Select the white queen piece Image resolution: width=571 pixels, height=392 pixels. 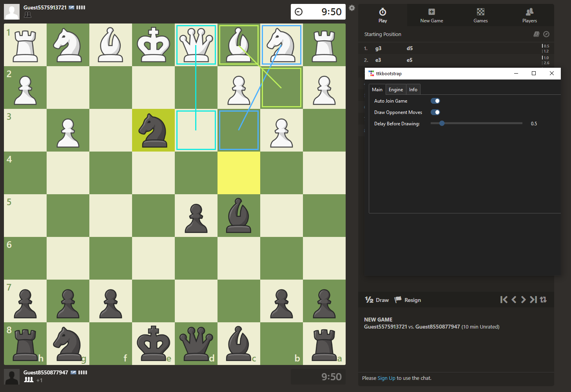(196, 45)
